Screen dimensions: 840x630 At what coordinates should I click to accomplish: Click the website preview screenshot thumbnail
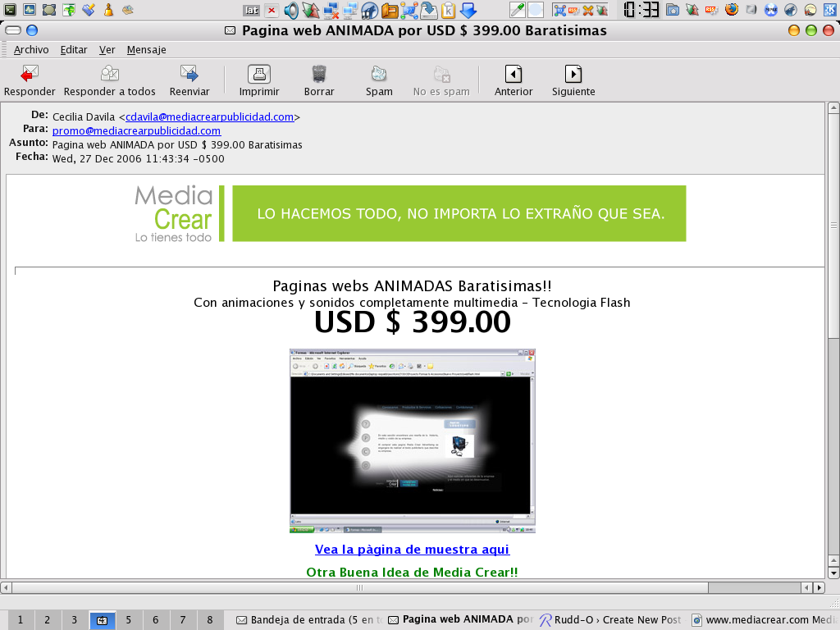(412, 441)
